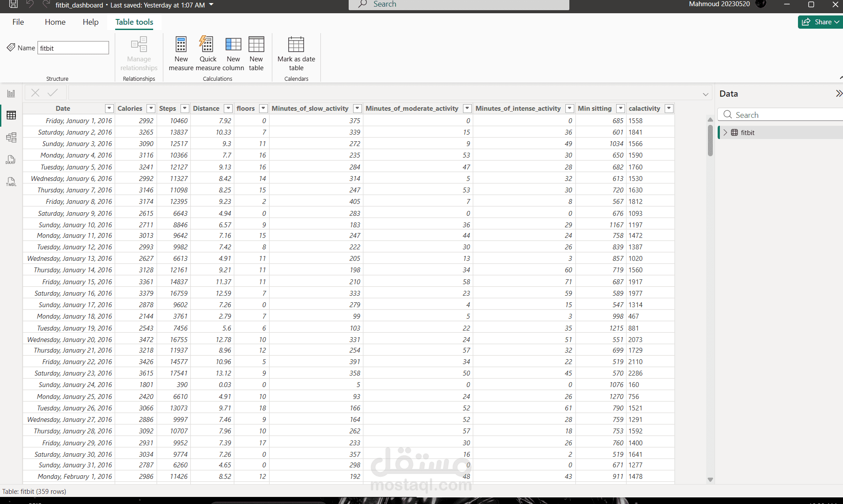
Task: Select the Min sitting value 1270 cell
Action: pyautogui.click(x=601, y=396)
